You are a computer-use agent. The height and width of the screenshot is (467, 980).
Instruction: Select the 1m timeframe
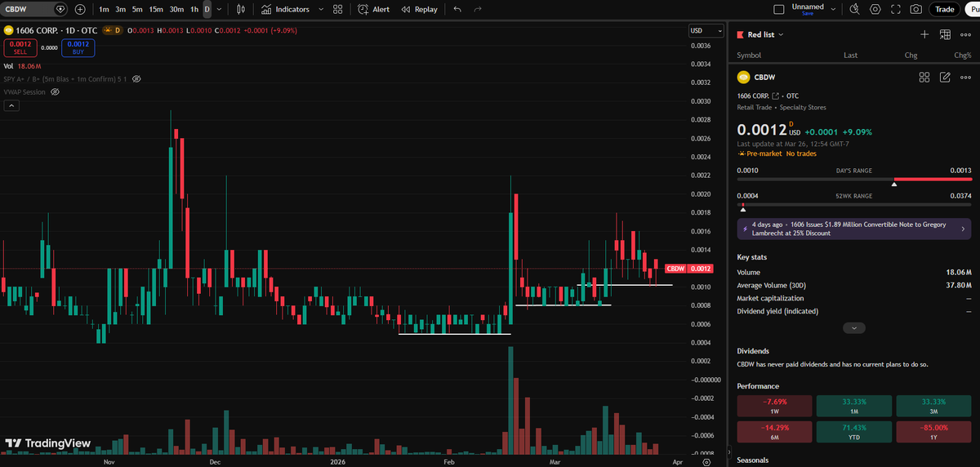[x=104, y=9]
